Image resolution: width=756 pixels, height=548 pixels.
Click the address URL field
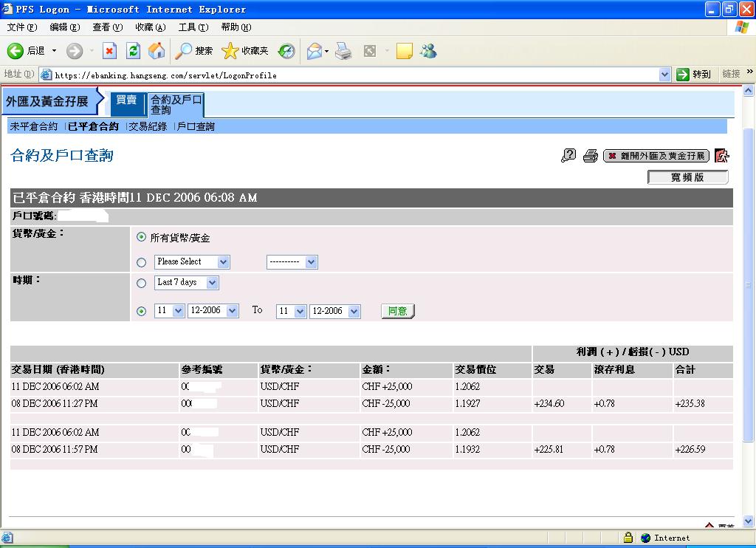coord(355,75)
